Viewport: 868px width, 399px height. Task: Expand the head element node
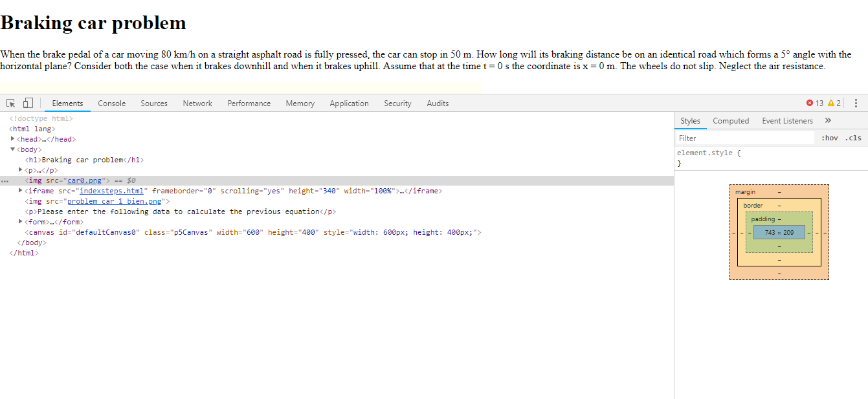click(x=13, y=139)
